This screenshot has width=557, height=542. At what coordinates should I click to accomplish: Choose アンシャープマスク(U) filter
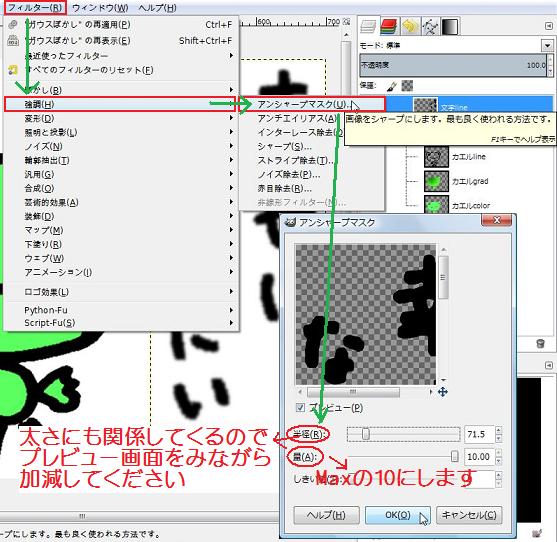[313, 104]
